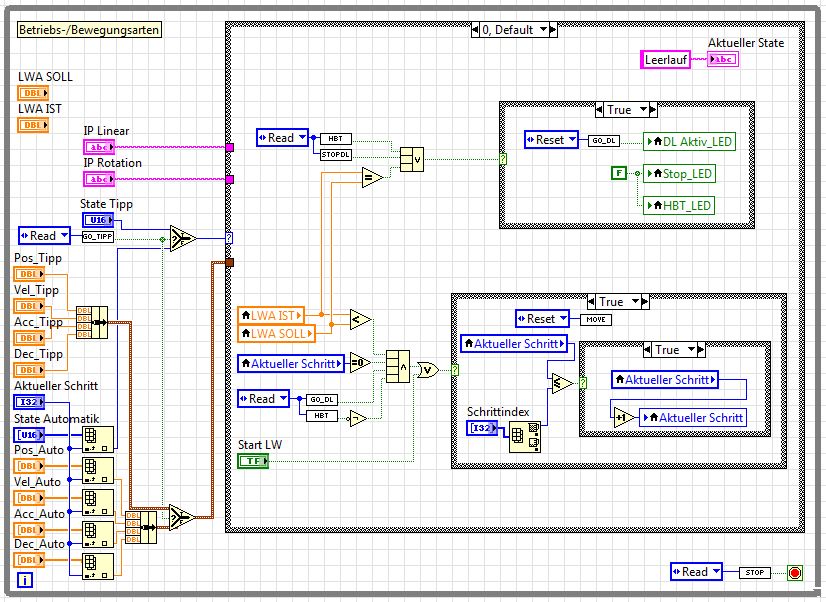Click the Tipp bundle cluster node
The width and height of the screenshot is (826, 602).
pos(92,322)
